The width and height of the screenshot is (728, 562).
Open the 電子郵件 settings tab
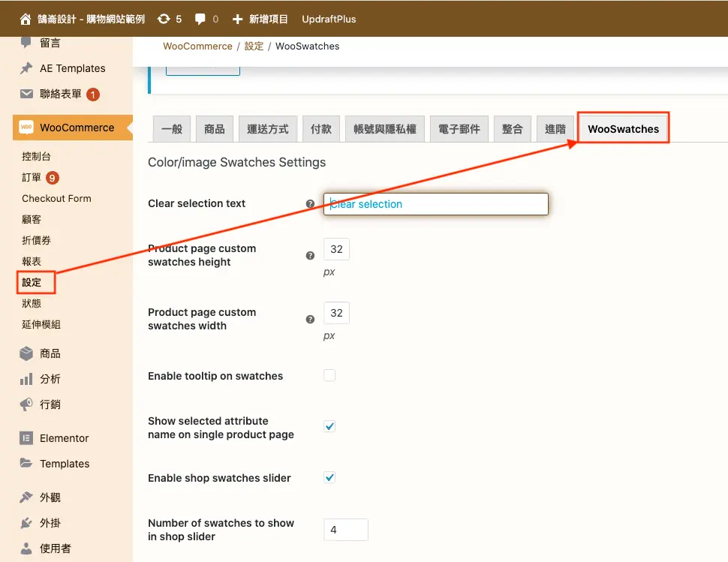point(459,129)
